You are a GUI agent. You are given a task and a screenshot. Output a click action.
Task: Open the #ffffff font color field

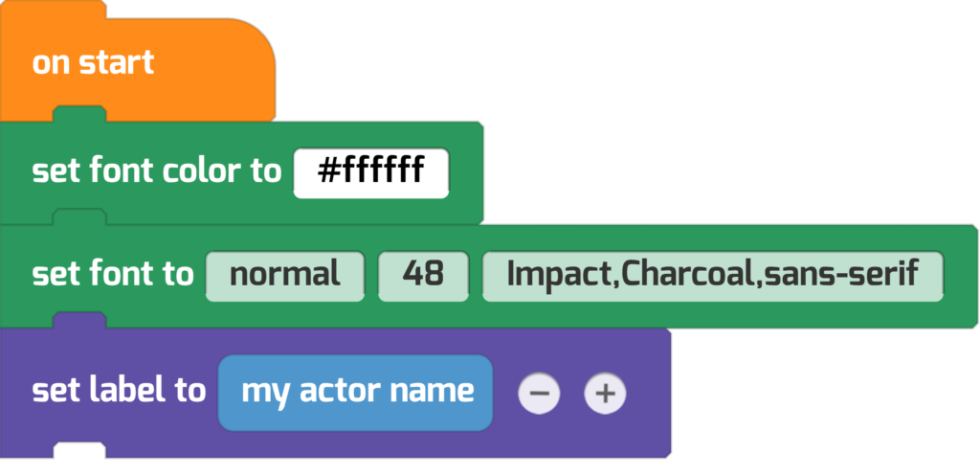371,173
